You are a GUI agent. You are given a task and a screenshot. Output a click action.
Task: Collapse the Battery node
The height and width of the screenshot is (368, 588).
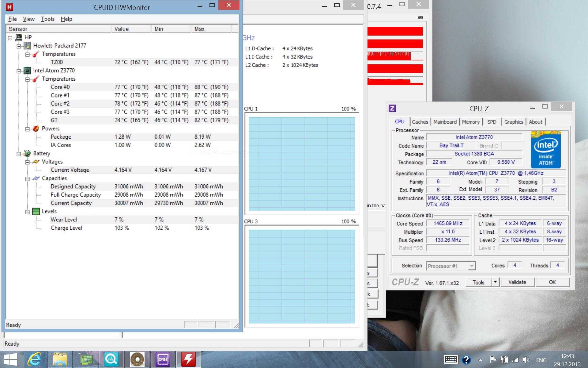click(x=19, y=154)
